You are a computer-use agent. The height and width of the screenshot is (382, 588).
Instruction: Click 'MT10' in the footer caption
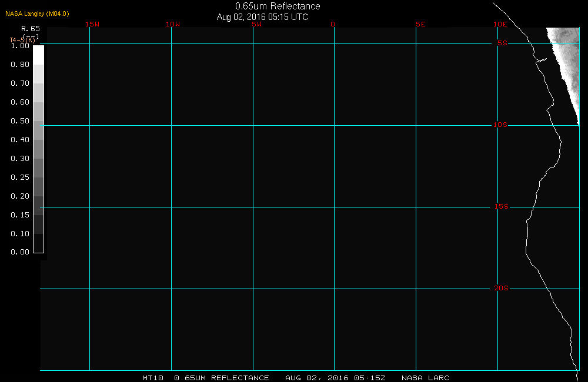[x=153, y=378]
